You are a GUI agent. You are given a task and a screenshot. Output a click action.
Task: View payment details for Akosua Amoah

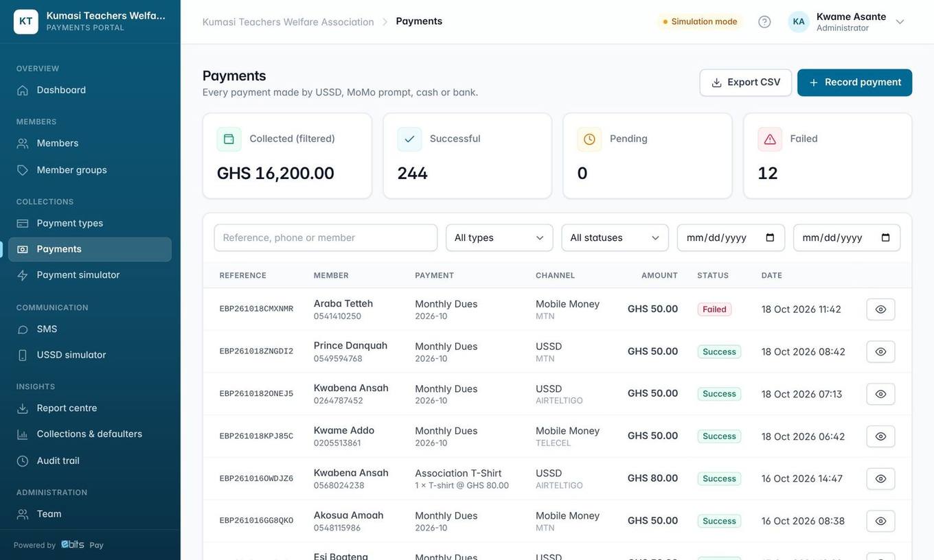(880, 522)
